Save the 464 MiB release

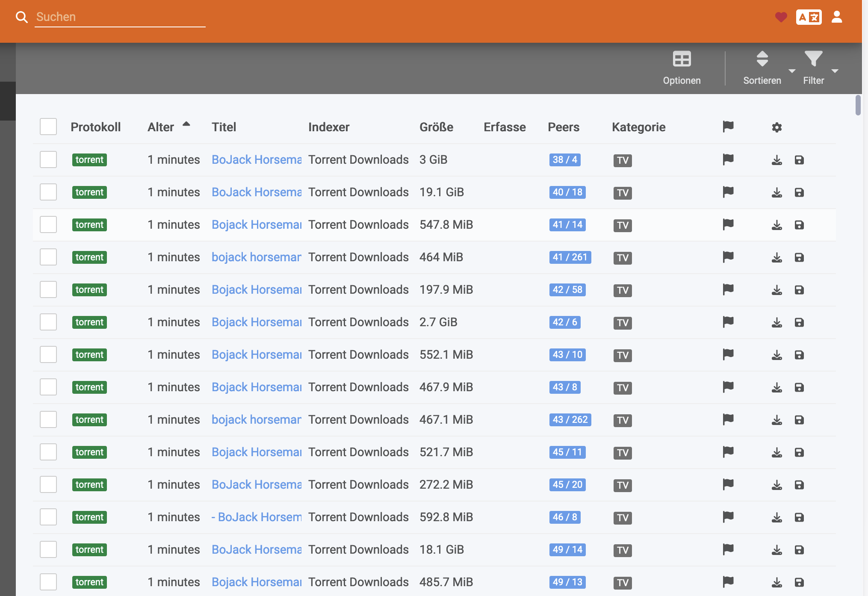[799, 257]
